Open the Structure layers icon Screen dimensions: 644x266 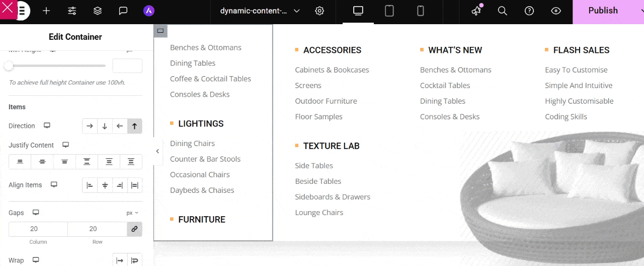click(98, 11)
